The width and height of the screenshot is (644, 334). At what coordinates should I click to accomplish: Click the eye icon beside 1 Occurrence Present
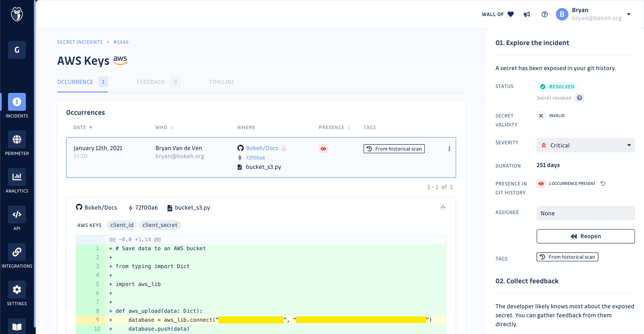pyautogui.click(x=541, y=183)
